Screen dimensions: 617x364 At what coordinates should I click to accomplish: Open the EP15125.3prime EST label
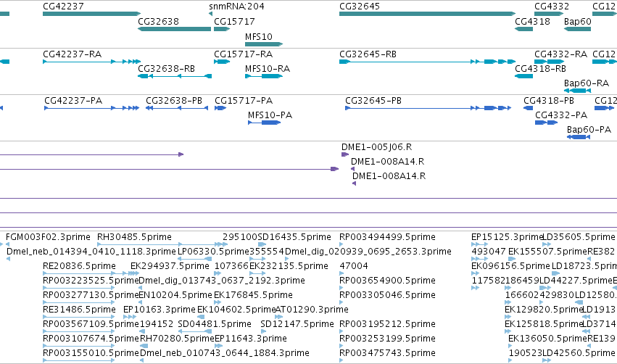507,237
